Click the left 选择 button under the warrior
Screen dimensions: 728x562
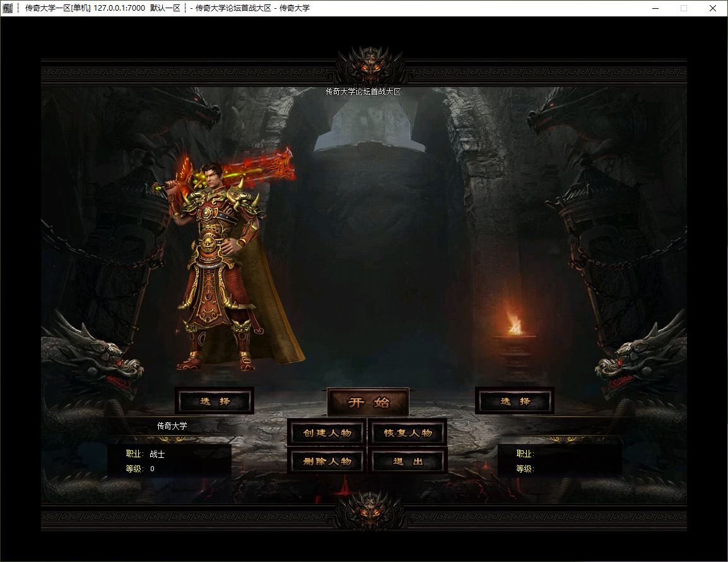click(214, 401)
